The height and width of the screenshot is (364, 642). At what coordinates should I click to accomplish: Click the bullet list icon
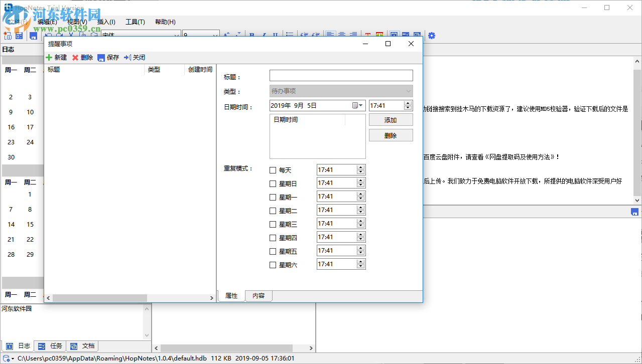(290, 35)
